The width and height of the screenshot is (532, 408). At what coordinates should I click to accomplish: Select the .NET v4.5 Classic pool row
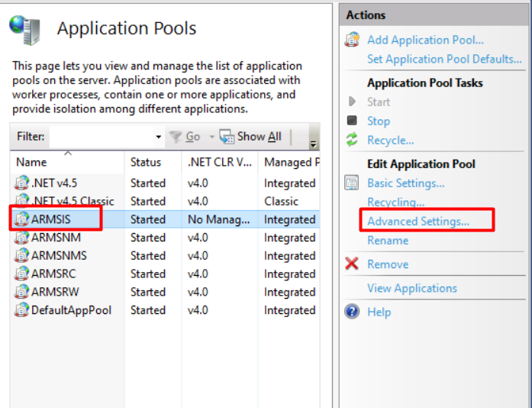click(165, 201)
